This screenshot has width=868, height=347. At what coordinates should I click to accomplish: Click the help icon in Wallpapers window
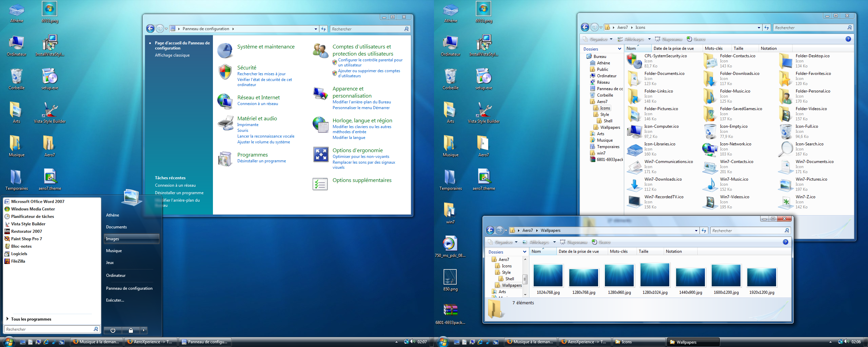point(785,242)
